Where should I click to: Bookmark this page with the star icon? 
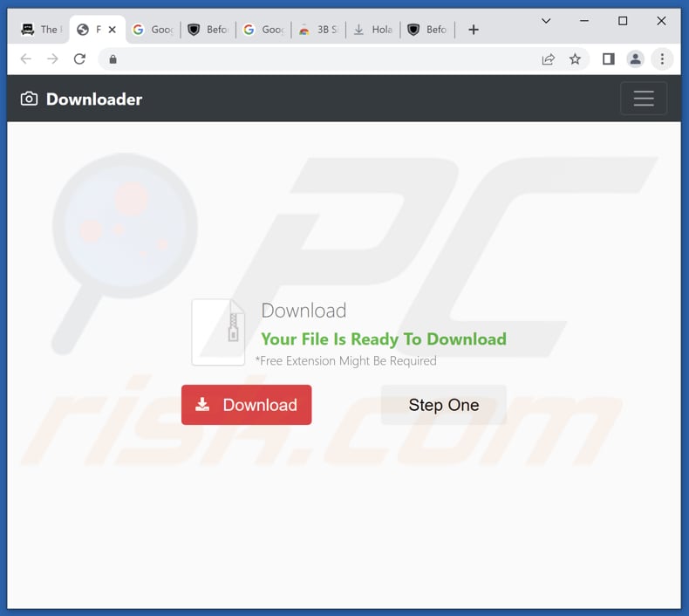pos(575,59)
